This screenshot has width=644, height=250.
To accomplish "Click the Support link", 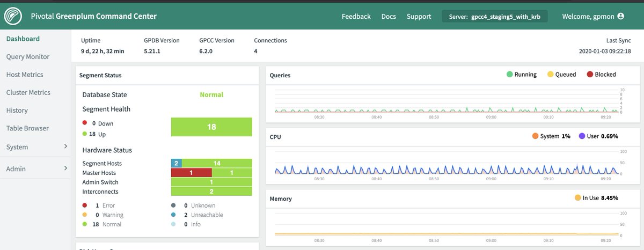I will pos(419,17).
